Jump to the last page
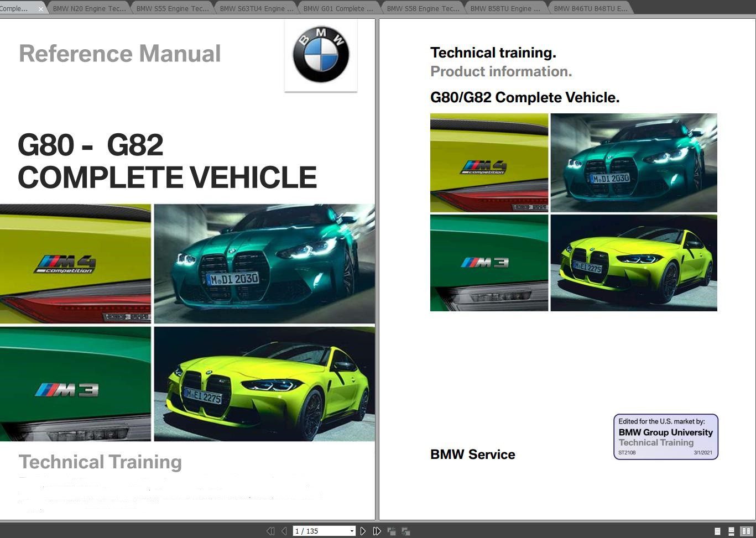This screenshot has height=538, width=756. [377, 531]
